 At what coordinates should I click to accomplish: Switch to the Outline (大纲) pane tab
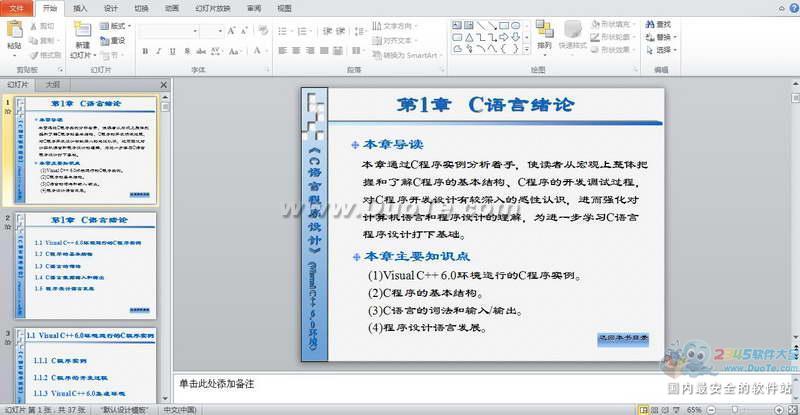point(53,85)
